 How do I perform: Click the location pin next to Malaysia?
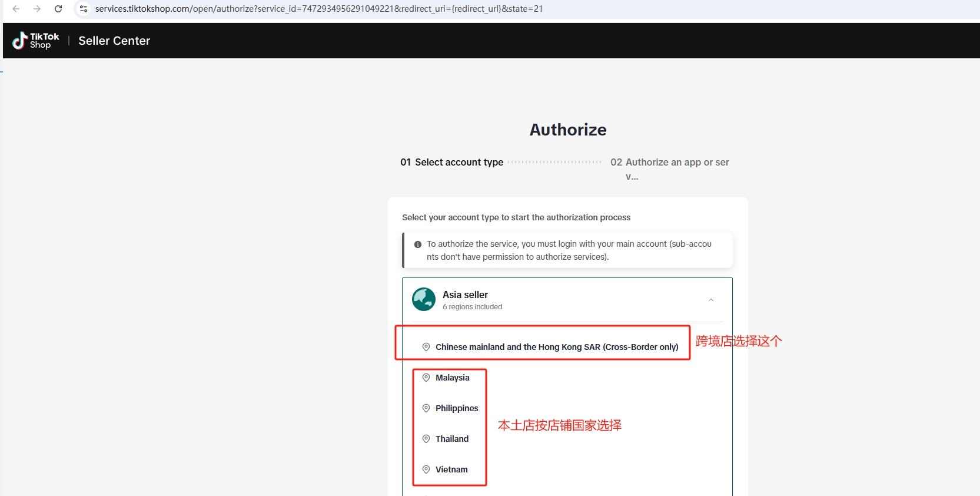[426, 378]
